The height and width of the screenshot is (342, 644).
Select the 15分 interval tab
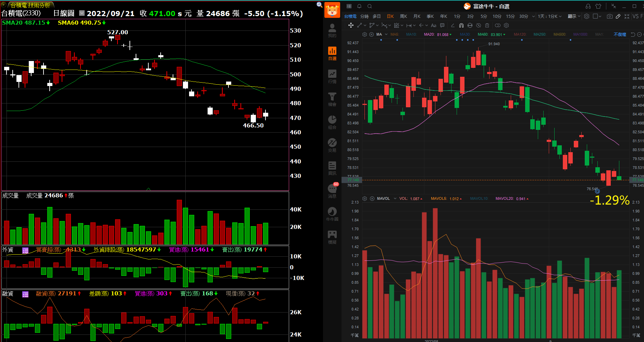pos(510,16)
